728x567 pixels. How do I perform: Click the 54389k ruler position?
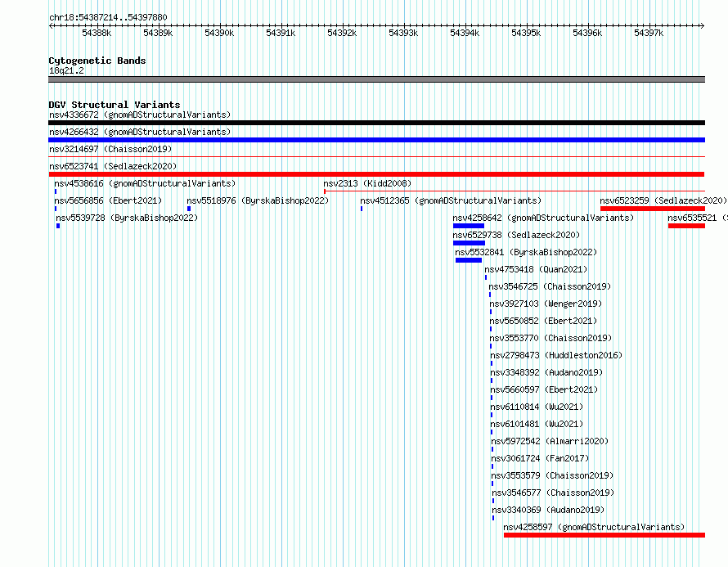158,33
